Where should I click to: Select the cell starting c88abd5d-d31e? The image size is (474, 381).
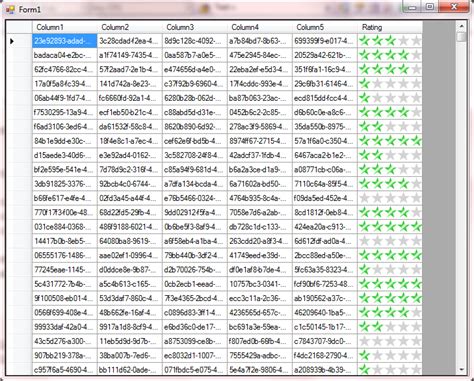coord(195,112)
